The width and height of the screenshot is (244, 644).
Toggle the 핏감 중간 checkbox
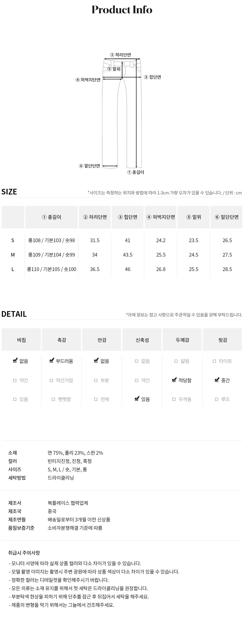(x=217, y=380)
